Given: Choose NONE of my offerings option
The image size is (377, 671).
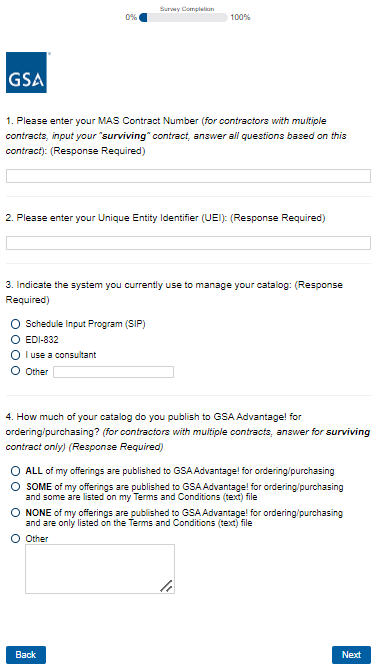Looking at the screenshot, I should (15, 513).
